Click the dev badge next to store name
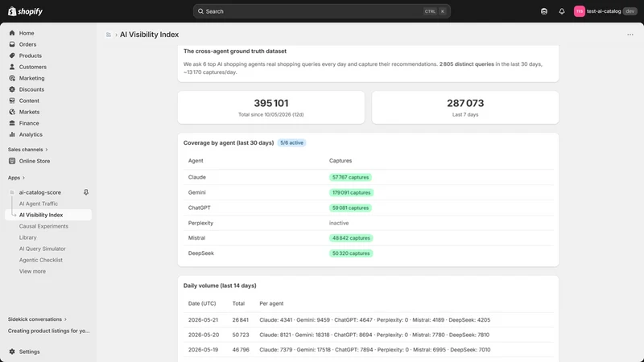The width and height of the screenshot is (644, 362). coord(630,11)
